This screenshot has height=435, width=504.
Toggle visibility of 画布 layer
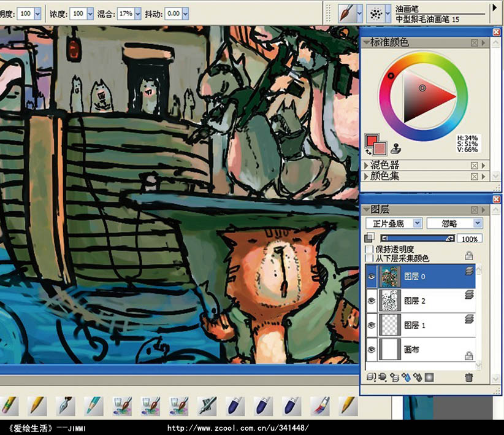372,350
